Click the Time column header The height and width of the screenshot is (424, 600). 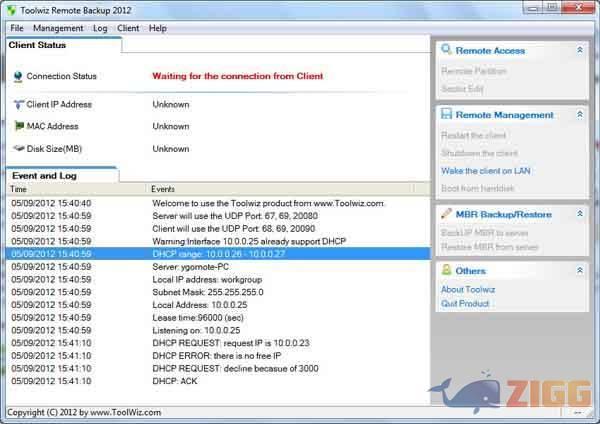76,189
